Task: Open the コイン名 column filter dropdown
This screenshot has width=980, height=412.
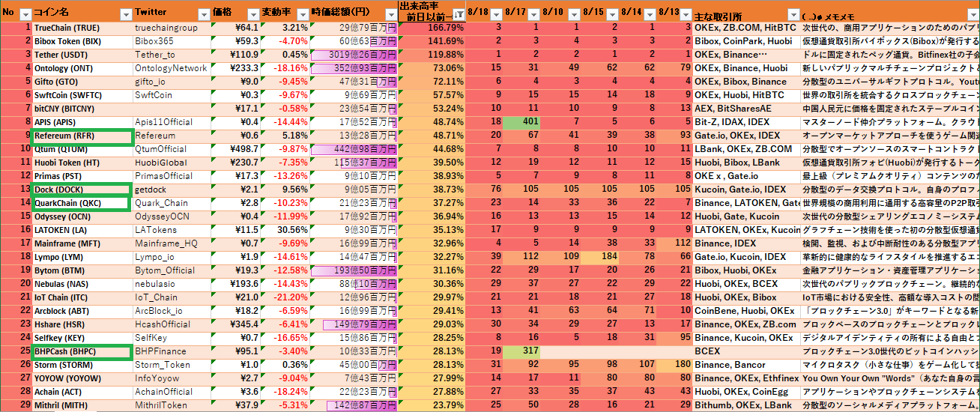Action: click(126, 14)
